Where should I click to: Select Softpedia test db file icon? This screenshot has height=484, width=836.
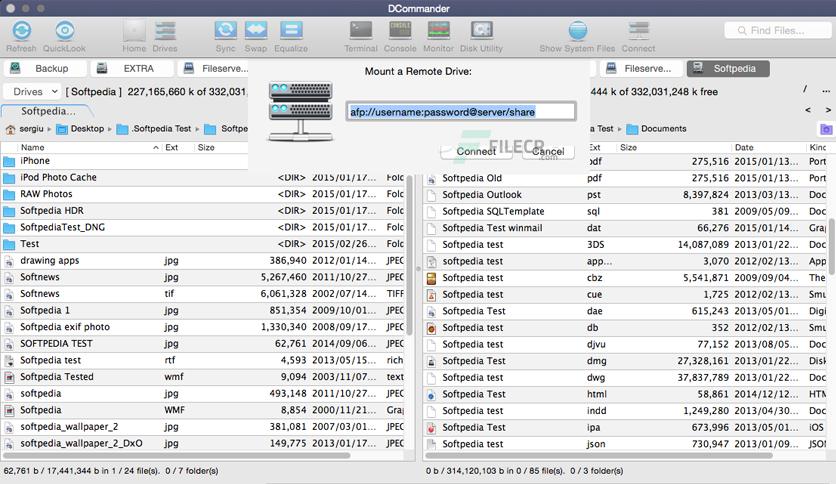[432, 328]
